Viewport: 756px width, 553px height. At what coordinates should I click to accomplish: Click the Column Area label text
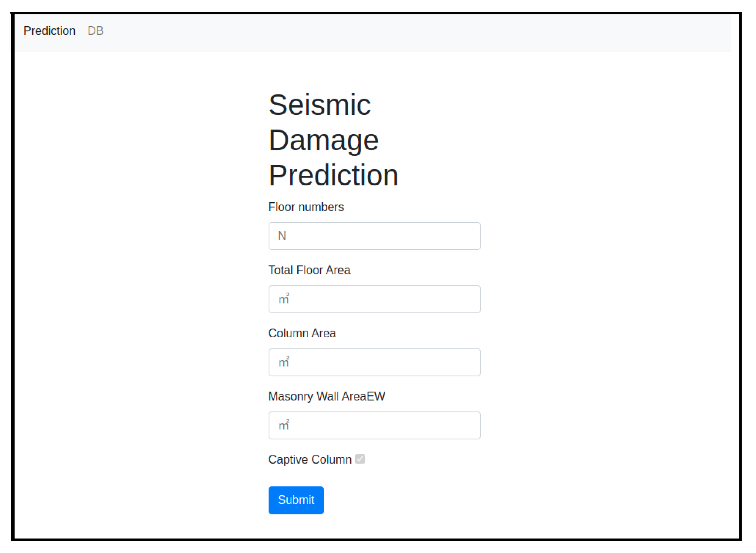pyautogui.click(x=302, y=333)
